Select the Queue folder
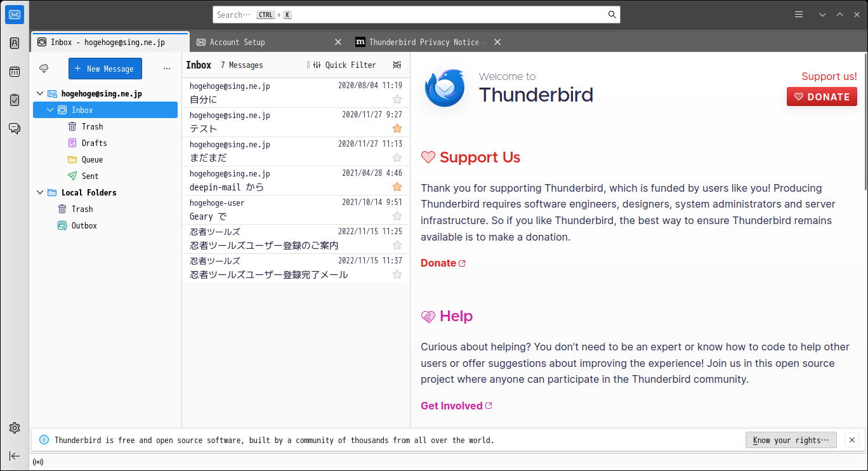This screenshot has height=471, width=868. (105, 159)
